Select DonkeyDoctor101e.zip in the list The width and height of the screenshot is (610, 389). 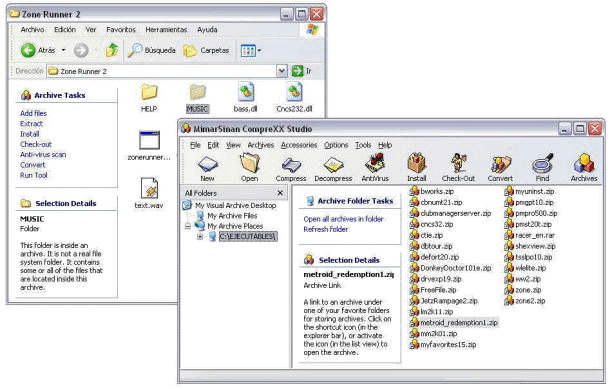tap(451, 268)
